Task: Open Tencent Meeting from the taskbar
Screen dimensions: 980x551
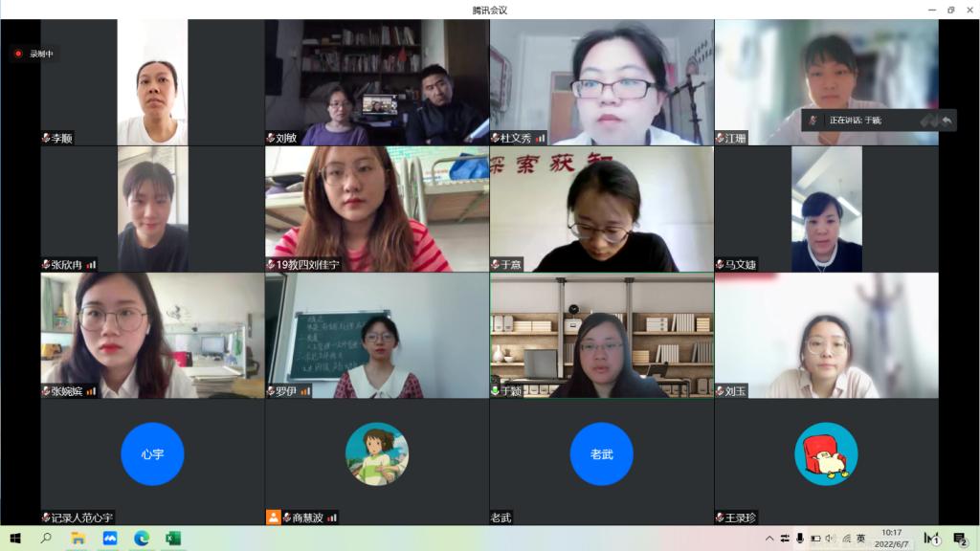Action: (110, 538)
